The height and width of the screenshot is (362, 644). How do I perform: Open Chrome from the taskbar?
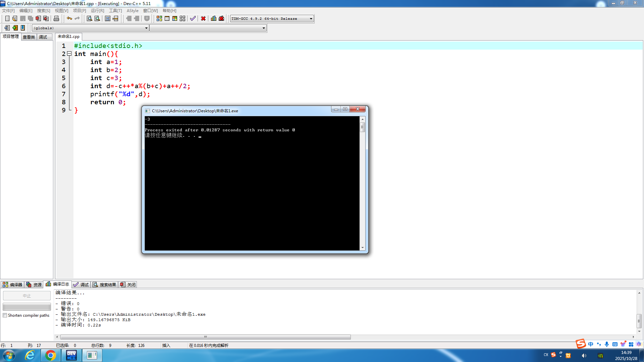51,355
